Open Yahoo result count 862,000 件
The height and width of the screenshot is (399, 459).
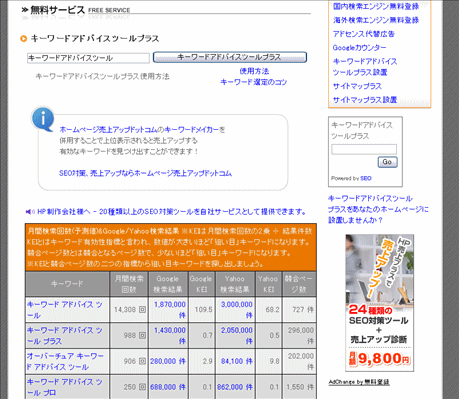[235, 387]
